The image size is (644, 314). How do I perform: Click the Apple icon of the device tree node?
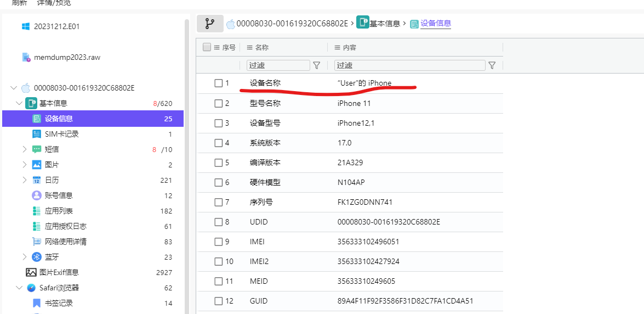click(x=26, y=88)
